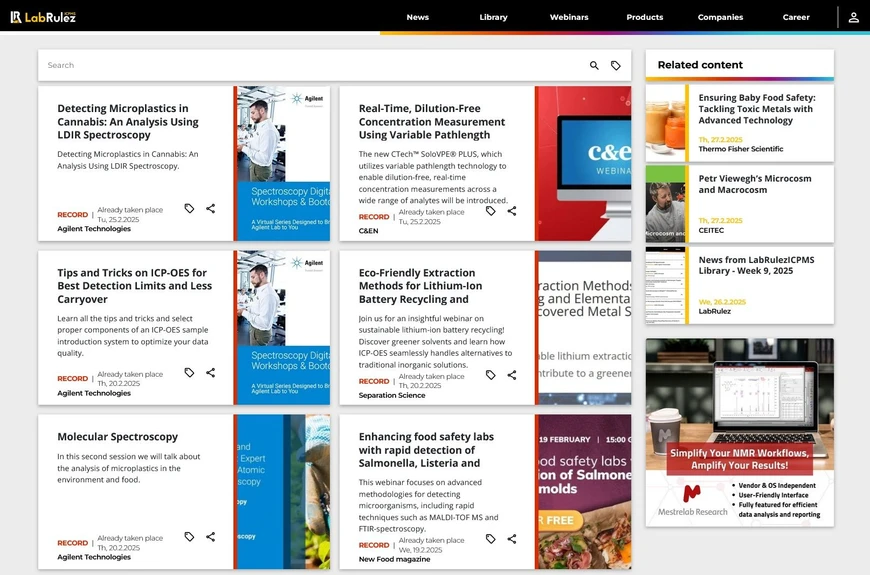Viewport: 870px width, 575px height.
Task: Share the Detecting Microplastics in Cannabis webinar
Action: click(x=210, y=209)
